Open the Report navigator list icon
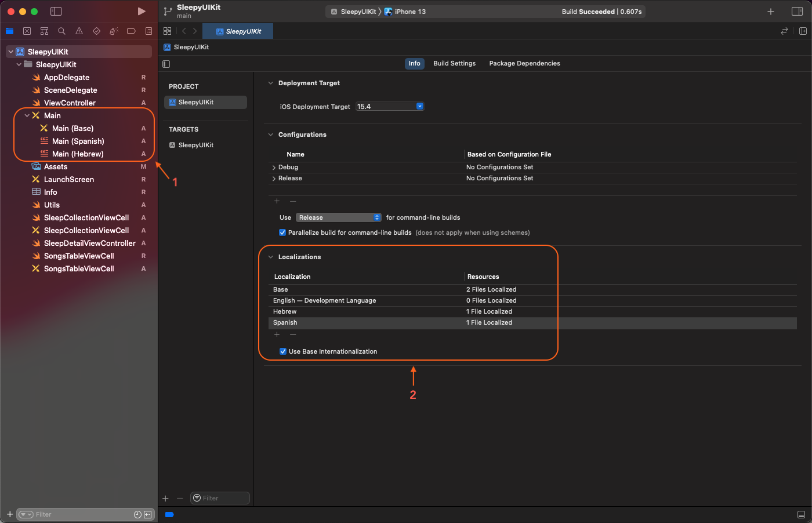Image resolution: width=812 pixels, height=523 pixels. (148, 31)
